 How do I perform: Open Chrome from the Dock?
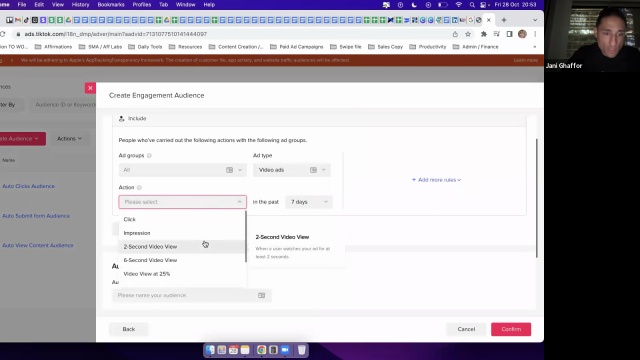click(x=261, y=350)
